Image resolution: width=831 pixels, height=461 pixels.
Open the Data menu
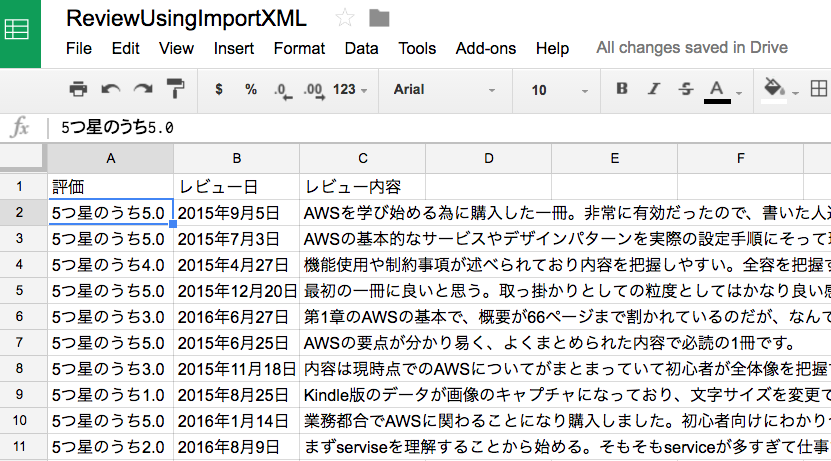[x=361, y=49]
